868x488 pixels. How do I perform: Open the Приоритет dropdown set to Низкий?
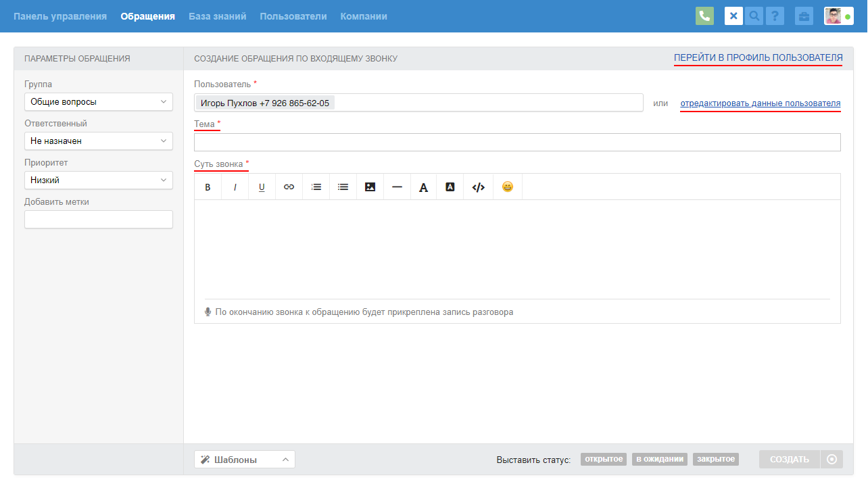click(x=99, y=180)
